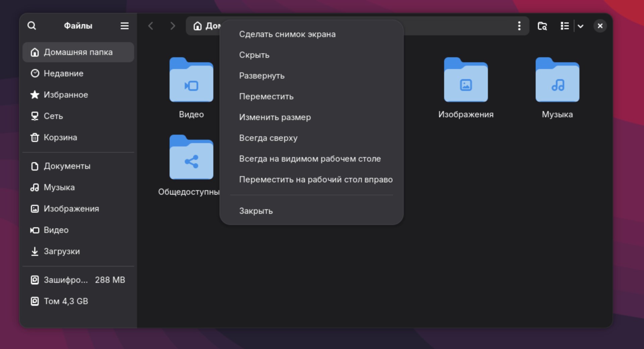Open the Том 4,3 GB volume
Image resolution: width=644 pixels, height=349 pixels.
point(66,301)
